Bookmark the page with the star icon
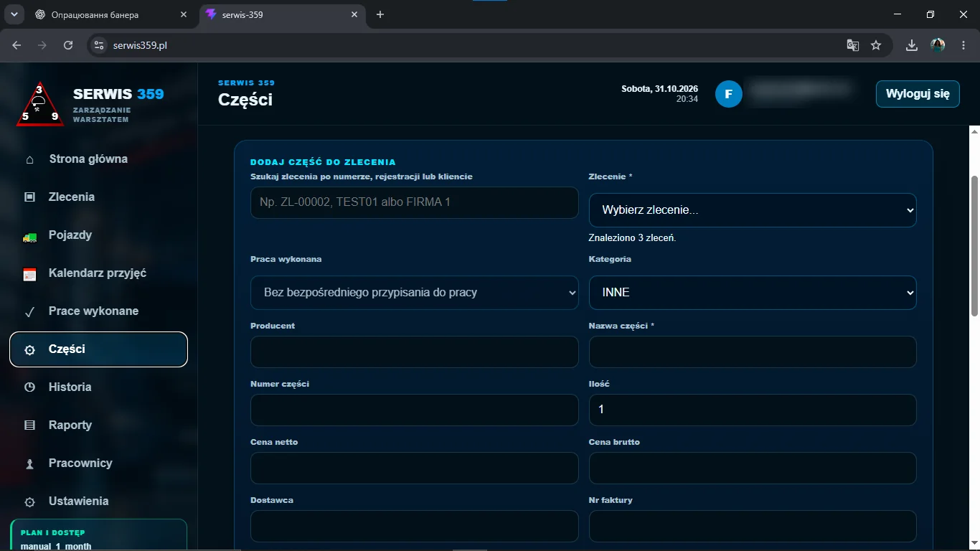The height and width of the screenshot is (551, 980). pyautogui.click(x=876, y=45)
